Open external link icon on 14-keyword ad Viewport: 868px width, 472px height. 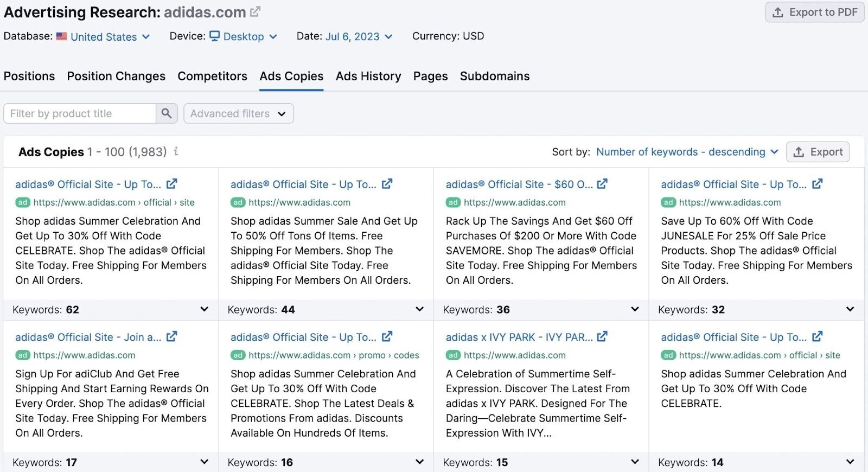tap(818, 337)
